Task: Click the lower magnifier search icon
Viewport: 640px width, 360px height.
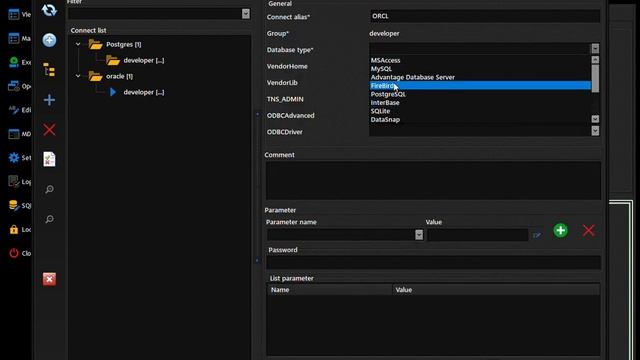Action: point(49,219)
